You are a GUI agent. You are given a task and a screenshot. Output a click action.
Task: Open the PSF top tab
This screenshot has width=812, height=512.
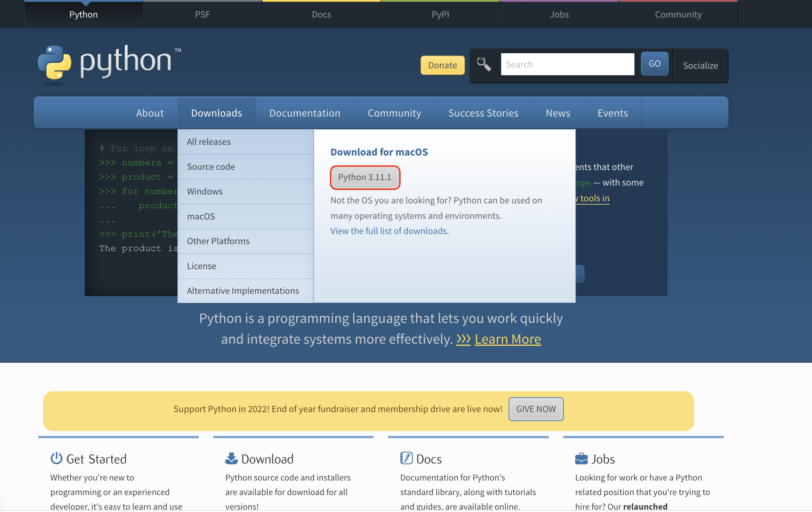(202, 14)
